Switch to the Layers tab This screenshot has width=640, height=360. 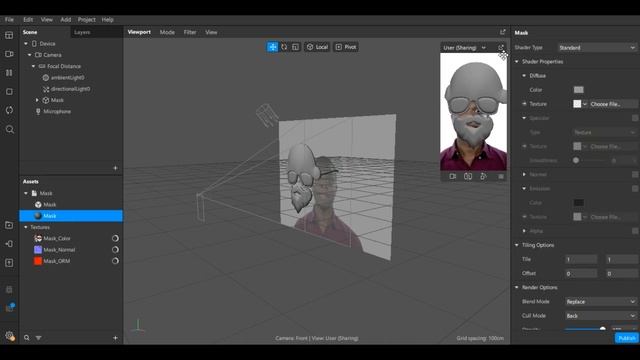pyautogui.click(x=82, y=32)
